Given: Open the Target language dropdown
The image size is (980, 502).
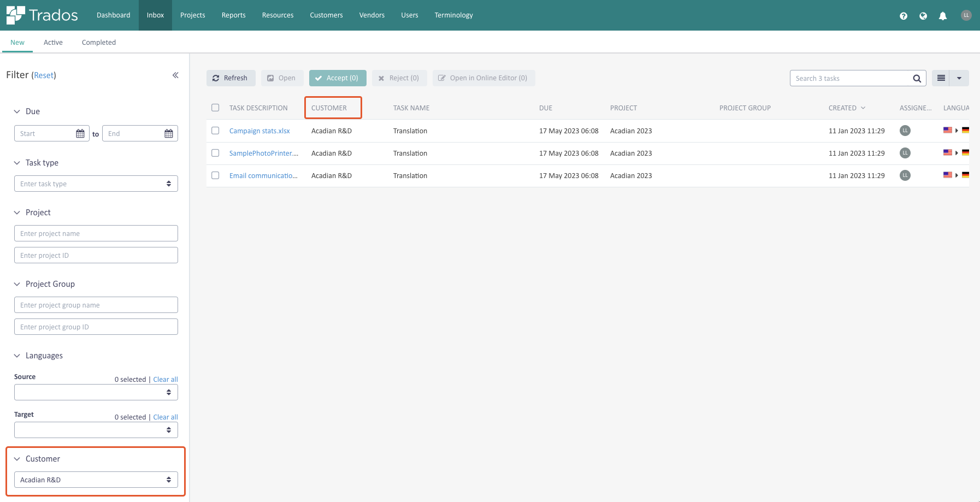Looking at the screenshot, I should point(96,430).
